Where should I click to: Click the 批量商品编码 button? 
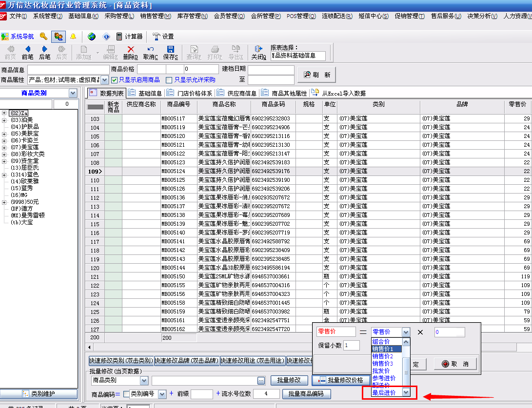(x=306, y=394)
